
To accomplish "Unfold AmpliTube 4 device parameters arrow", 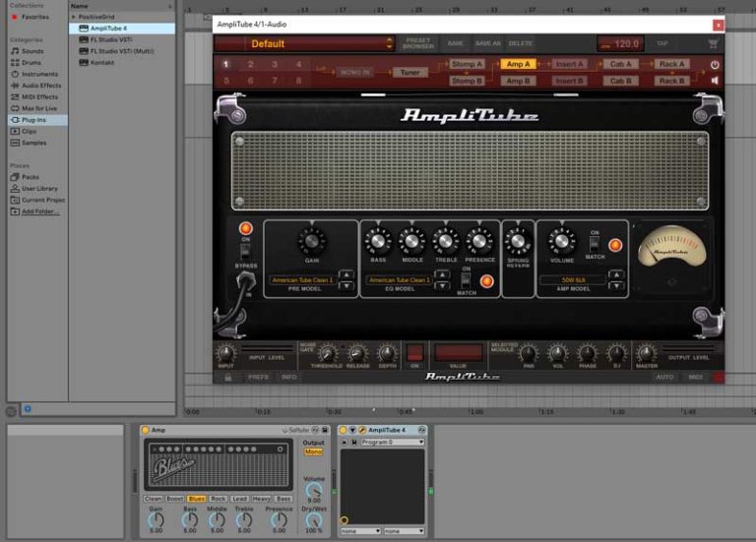I will click(x=352, y=430).
